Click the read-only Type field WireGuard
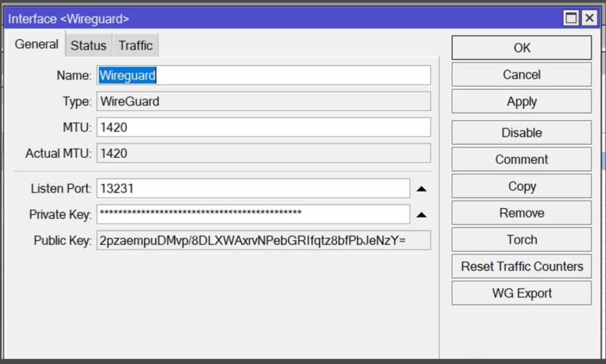 tap(263, 101)
